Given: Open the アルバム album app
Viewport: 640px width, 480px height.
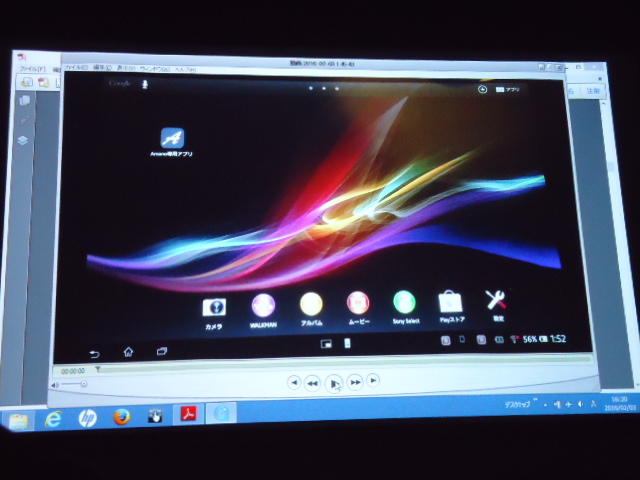Looking at the screenshot, I should (x=311, y=304).
